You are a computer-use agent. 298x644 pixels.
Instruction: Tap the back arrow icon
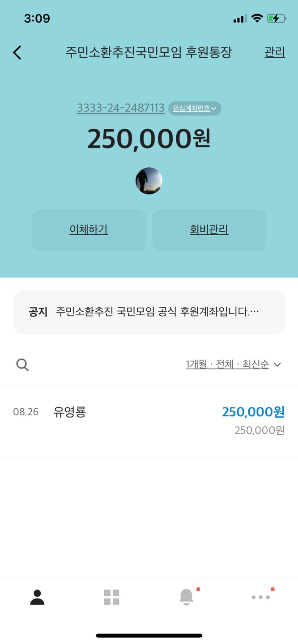[17, 52]
